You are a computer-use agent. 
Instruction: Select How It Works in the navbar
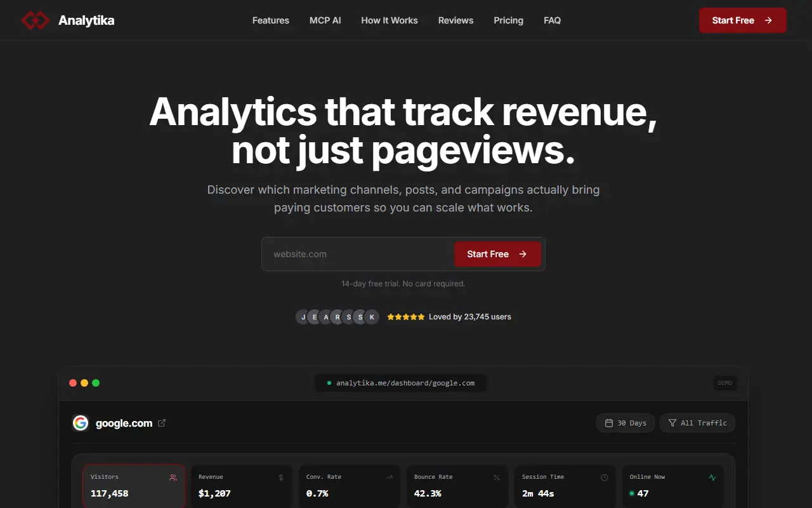click(x=390, y=20)
